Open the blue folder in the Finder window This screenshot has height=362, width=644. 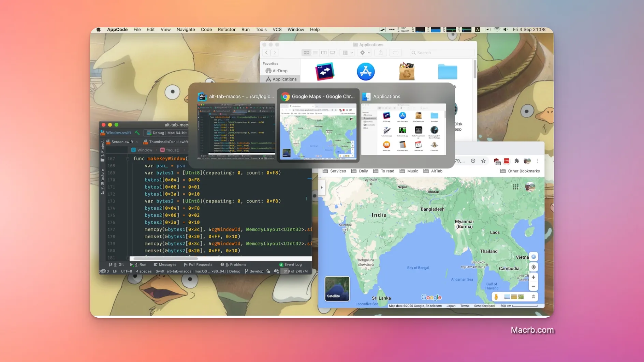[x=448, y=72]
